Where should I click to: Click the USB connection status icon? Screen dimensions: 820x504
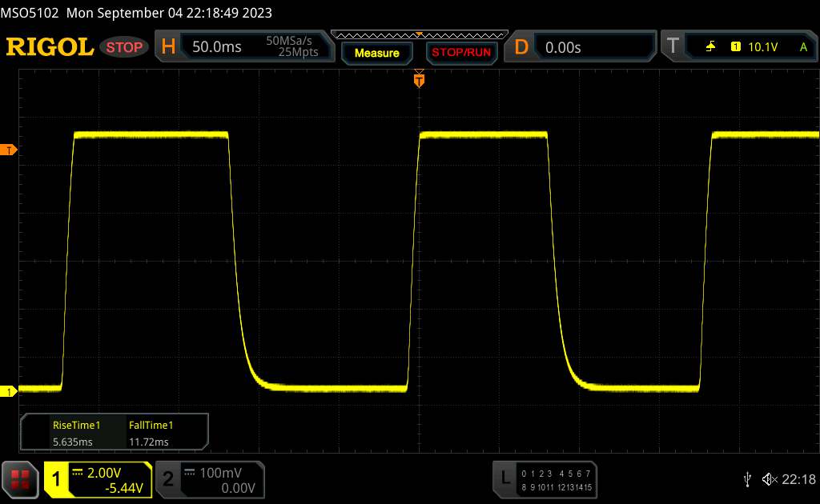[x=748, y=479]
